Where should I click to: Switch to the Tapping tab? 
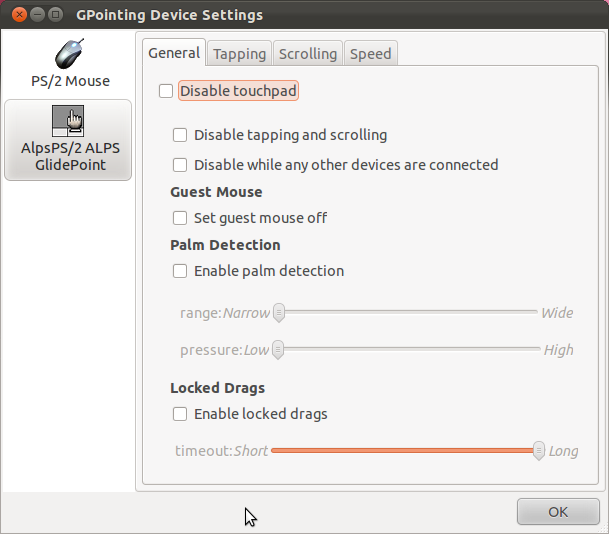coord(239,54)
